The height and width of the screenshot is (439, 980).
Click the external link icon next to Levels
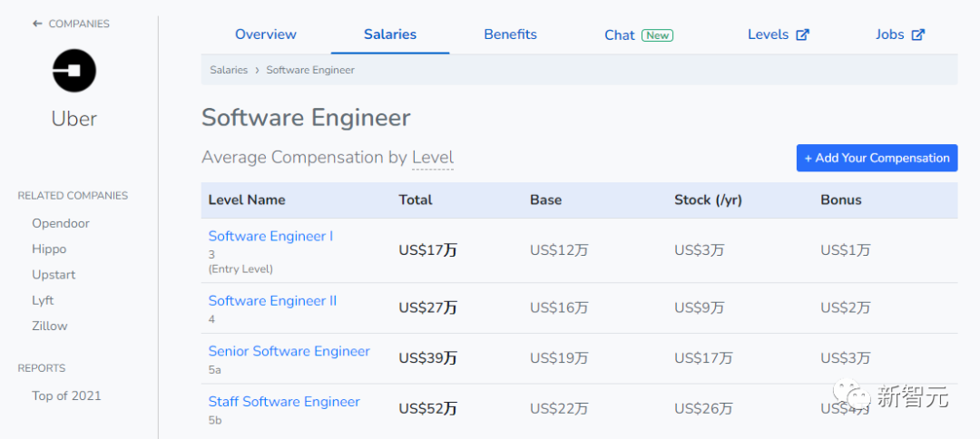point(802,34)
